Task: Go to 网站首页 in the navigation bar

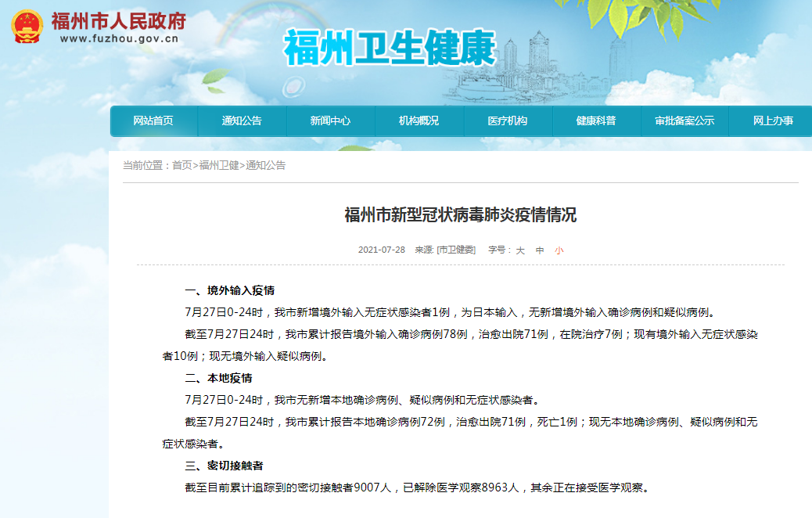Action: [x=153, y=121]
